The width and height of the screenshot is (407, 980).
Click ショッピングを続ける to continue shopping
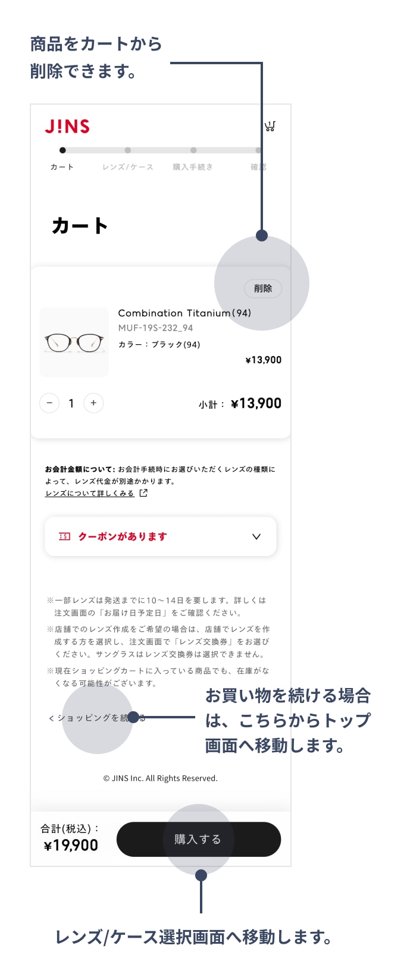96,718
